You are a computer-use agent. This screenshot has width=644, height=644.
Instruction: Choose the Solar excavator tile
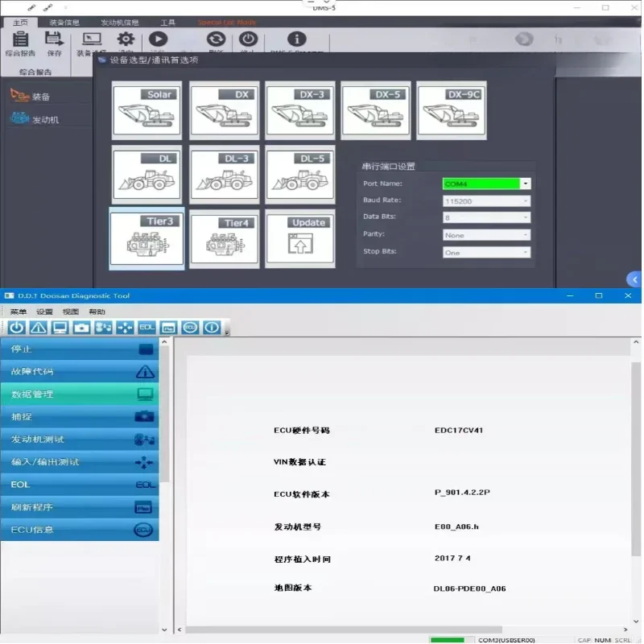click(147, 110)
